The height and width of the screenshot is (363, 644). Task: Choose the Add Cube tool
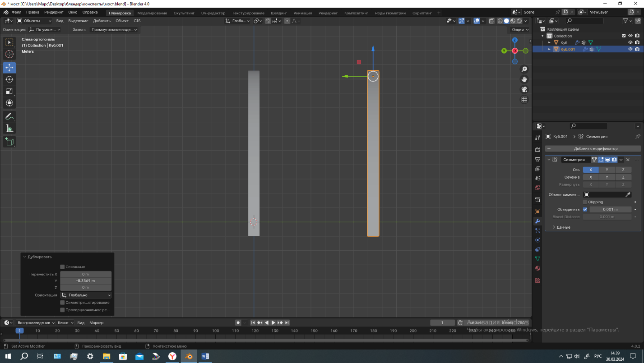[9, 142]
